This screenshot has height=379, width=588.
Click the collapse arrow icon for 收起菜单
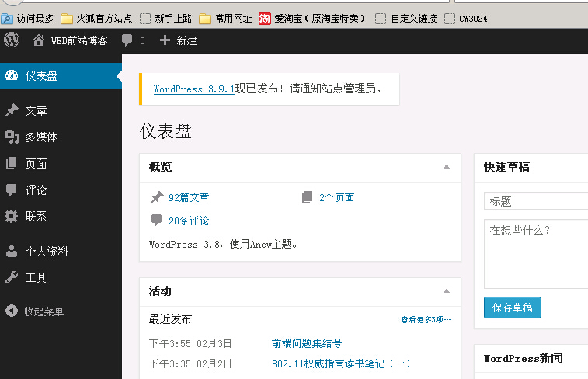(x=12, y=311)
